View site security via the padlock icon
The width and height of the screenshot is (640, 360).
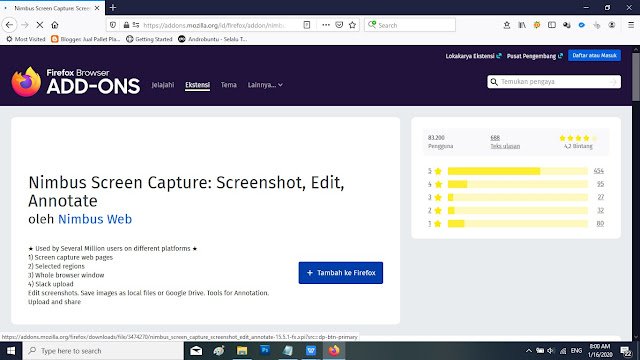pos(126,25)
